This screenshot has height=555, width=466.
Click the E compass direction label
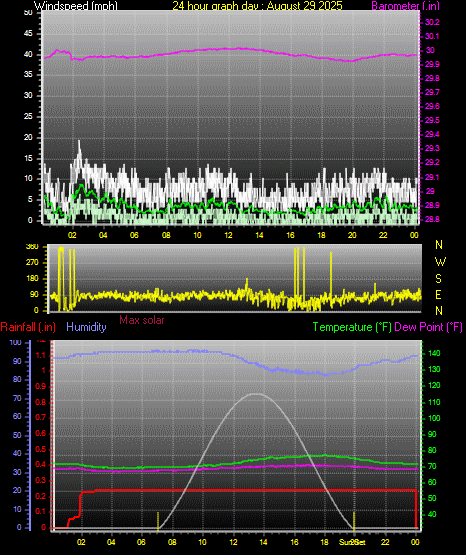pyautogui.click(x=438, y=294)
